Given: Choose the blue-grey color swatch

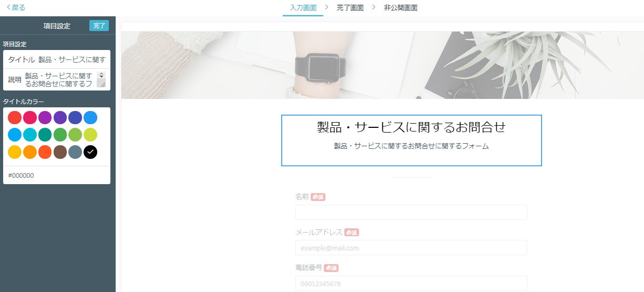Looking at the screenshot, I should coord(75,152).
